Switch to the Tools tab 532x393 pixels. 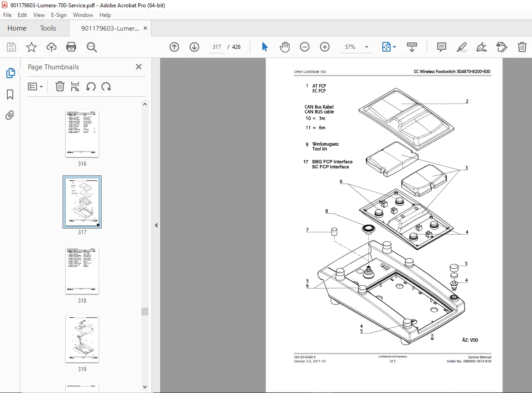coord(48,28)
